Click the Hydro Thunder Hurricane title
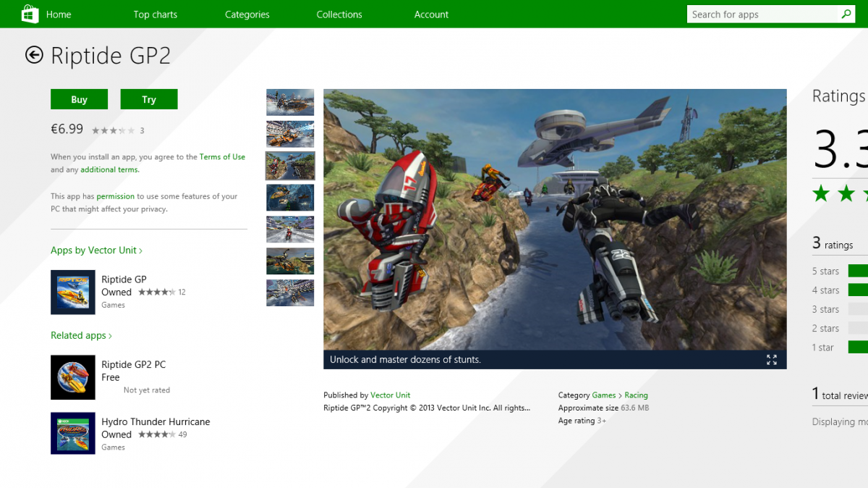 click(156, 421)
